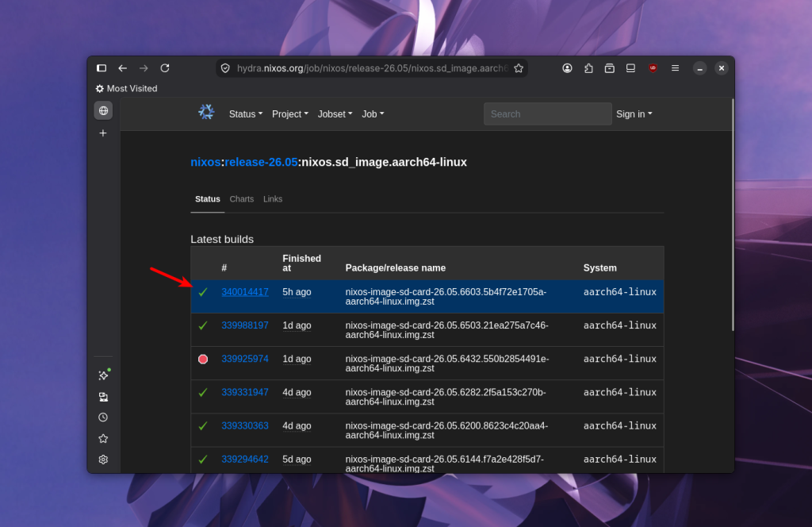This screenshot has width=812, height=527.
Task: Click the sidebar bookmarks star icon
Action: pos(103,438)
